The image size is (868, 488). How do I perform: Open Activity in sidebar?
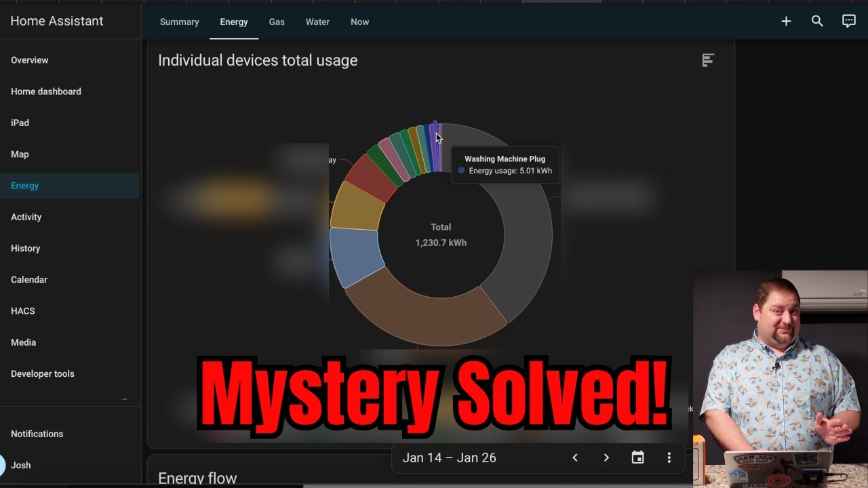point(69,217)
